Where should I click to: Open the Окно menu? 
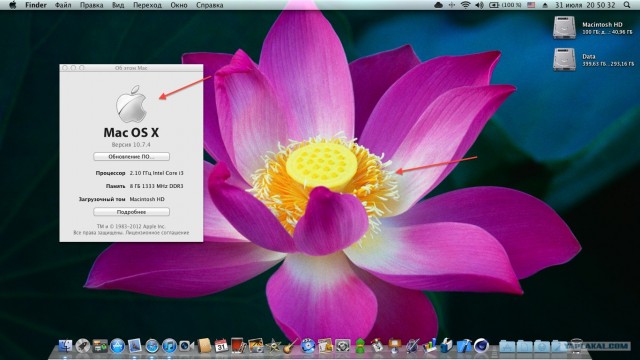point(179,5)
